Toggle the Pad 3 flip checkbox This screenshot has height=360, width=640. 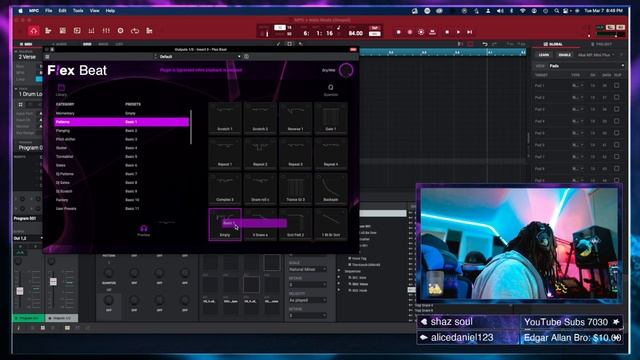coord(616,109)
